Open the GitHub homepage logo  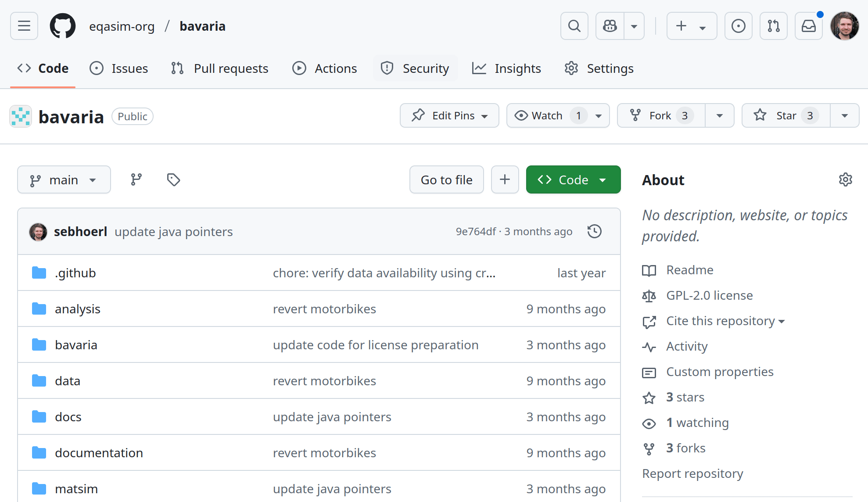(x=63, y=26)
